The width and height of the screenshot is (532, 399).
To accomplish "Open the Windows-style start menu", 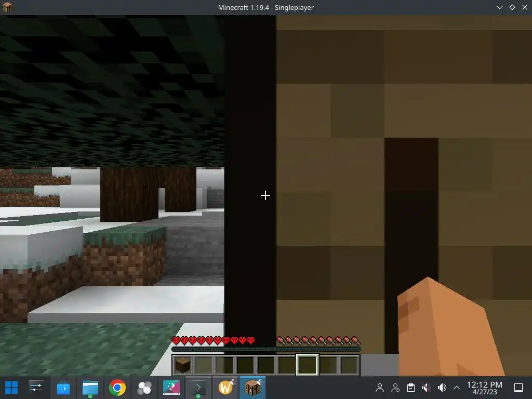I will 11,388.
